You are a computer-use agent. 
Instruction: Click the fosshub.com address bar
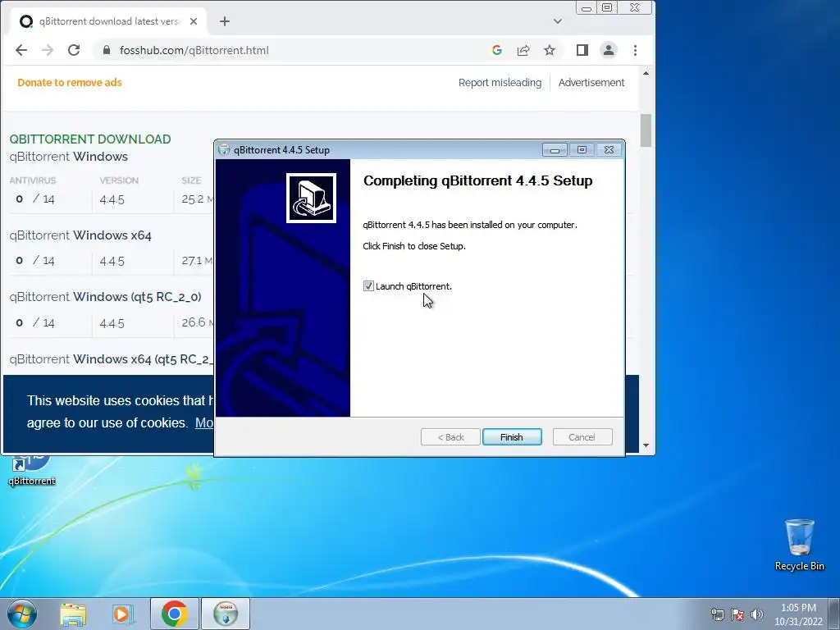(194, 50)
